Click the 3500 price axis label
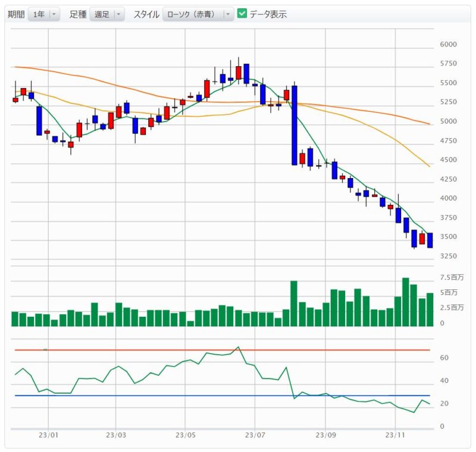The width and height of the screenshot is (476, 452). (449, 236)
